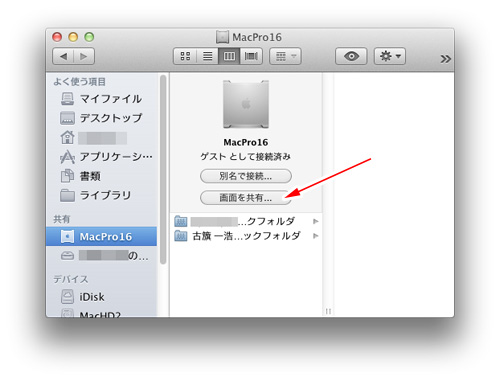Click the 別名で接続... button
This screenshot has width=500, height=381.
(x=246, y=176)
